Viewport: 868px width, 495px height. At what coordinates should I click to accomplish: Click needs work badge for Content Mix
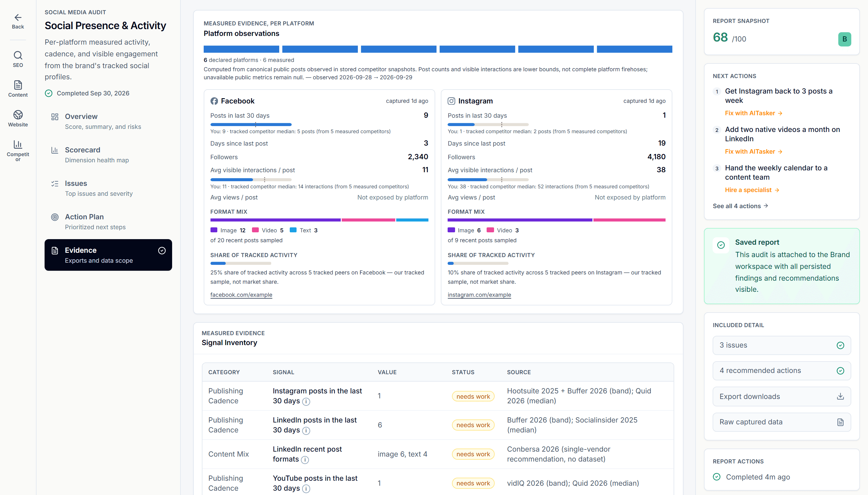click(x=473, y=454)
